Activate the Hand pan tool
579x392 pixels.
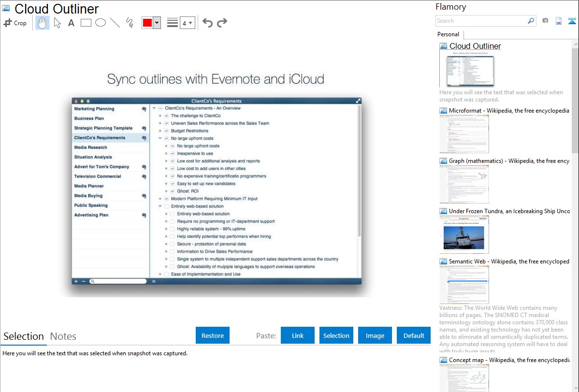coord(43,23)
